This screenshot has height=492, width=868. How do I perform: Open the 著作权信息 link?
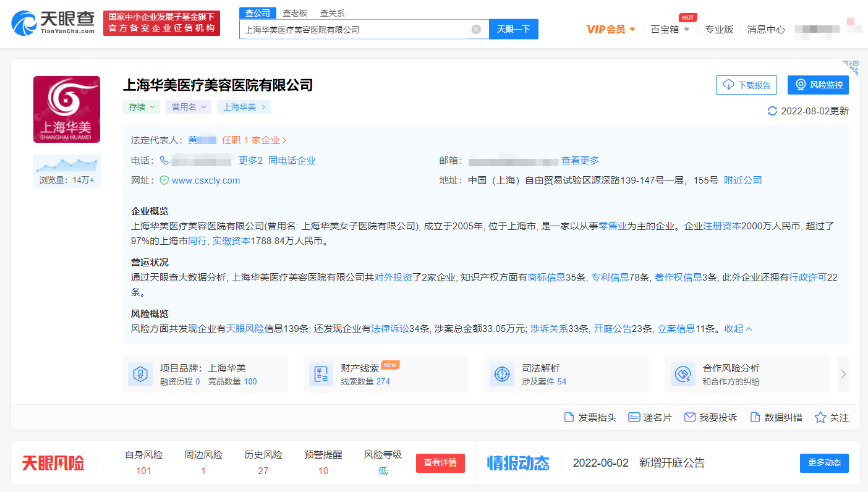(678, 278)
